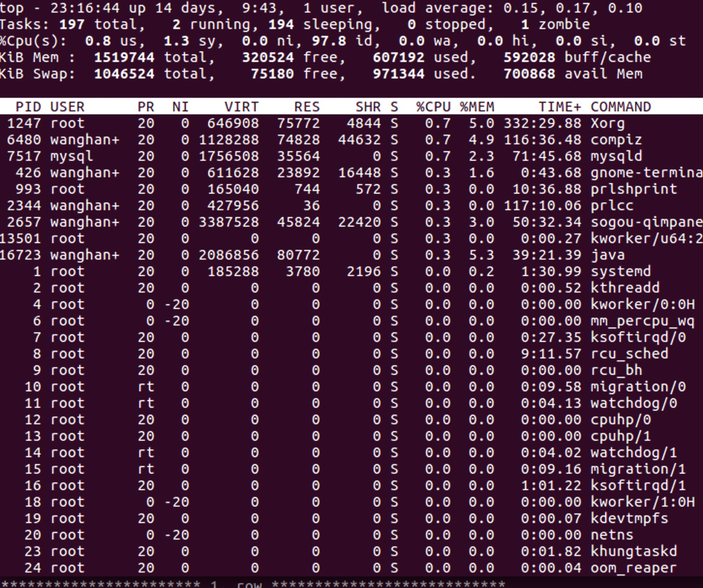Click the oom_reaper command

click(x=634, y=568)
